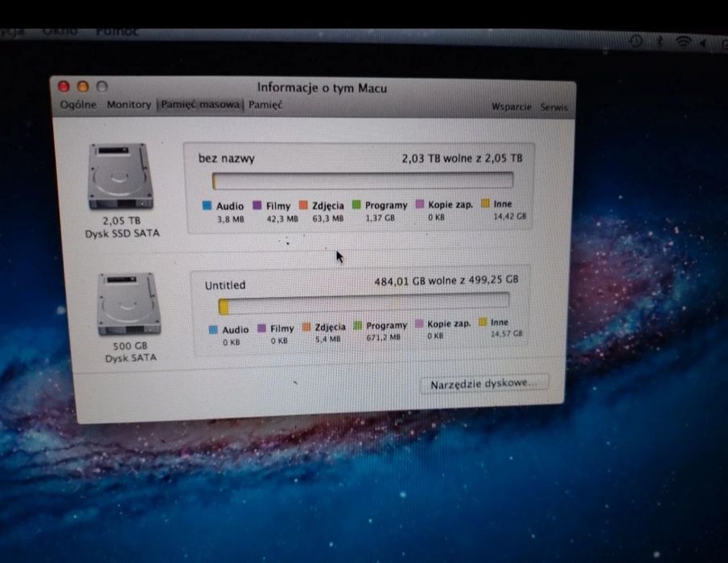Switch to the Pamięć tab
The height and width of the screenshot is (563, 728).
[x=265, y=105]
